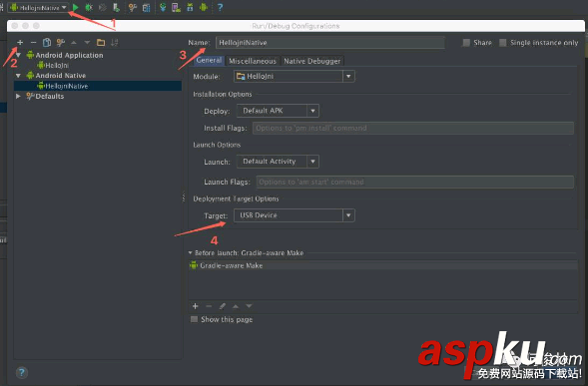The height and width of the screenshot is (386, 588).
Task: Switch to the General tab
Action: coord(209,60)
